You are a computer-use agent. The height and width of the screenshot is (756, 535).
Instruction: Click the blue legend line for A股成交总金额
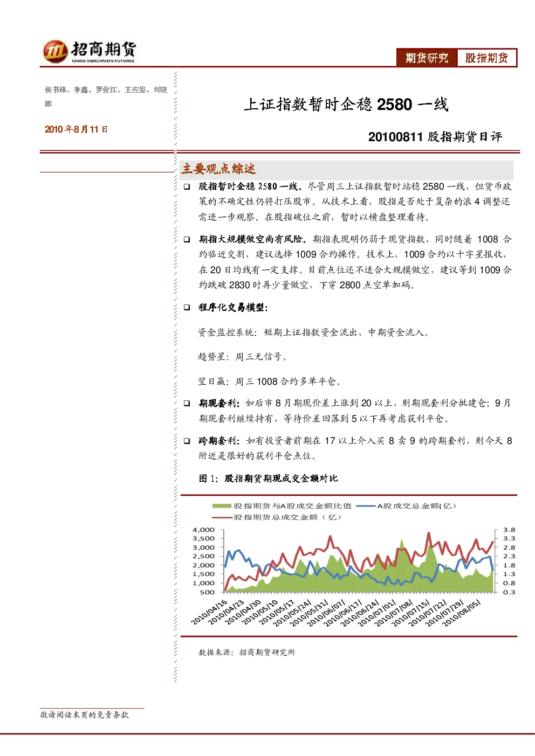click(x=366, y=506)
